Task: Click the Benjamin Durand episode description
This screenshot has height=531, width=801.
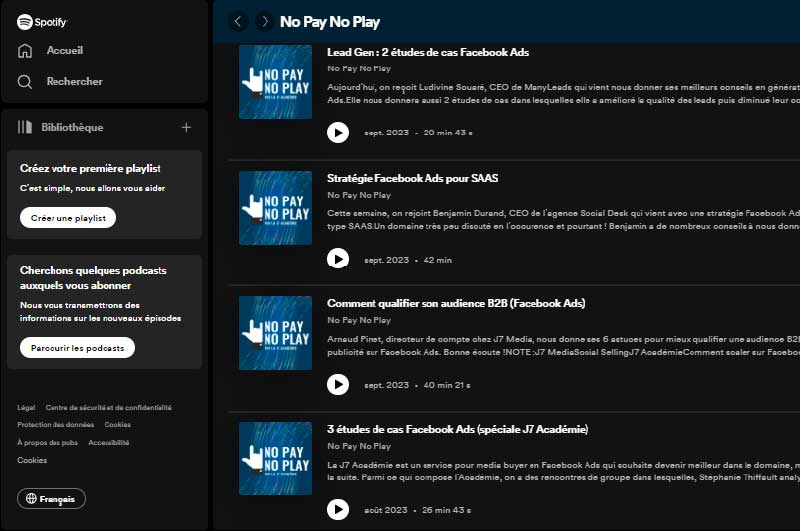Action: tap(563, 220)
